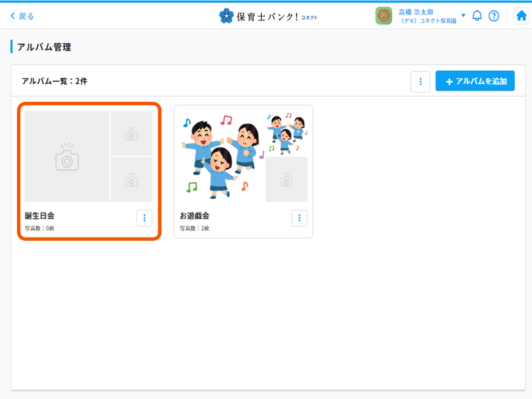Open the options menu for お遊戯会 album
Viewport: 532px width, 399px height.
pos(299,218)
